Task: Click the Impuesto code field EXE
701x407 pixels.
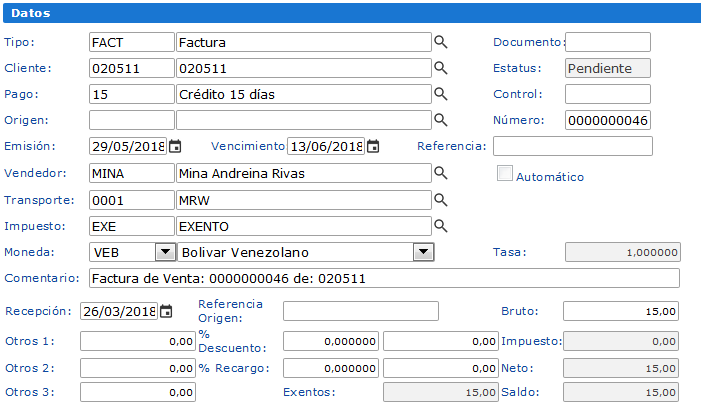Action: tap(131, 226)
